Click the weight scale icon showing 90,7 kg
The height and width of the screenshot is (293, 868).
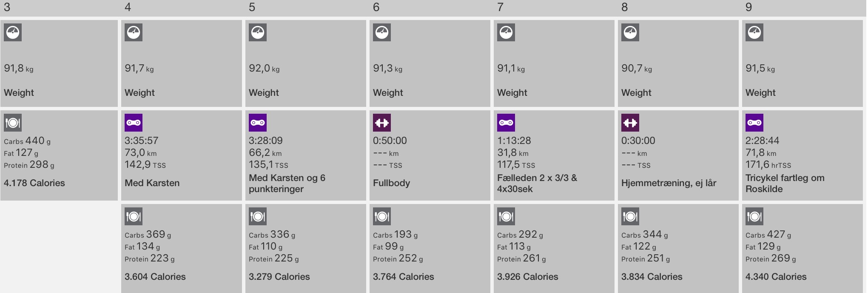[x=630, y=32]
